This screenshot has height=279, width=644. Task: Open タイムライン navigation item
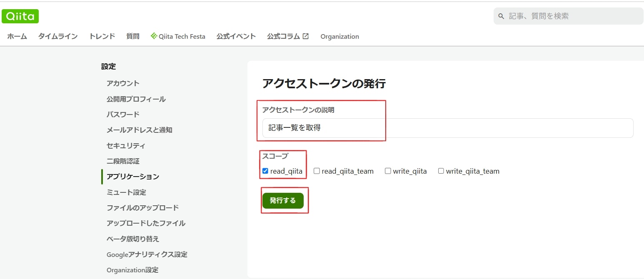click(58, 36)
